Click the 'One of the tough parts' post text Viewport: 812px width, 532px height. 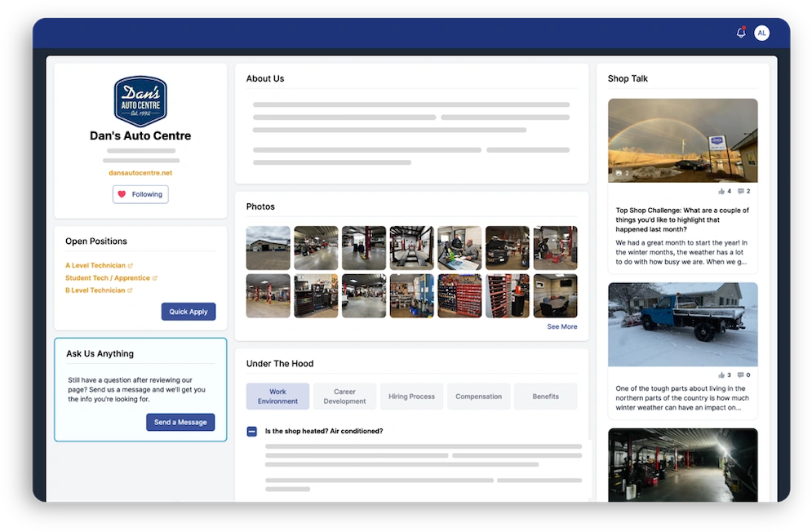click(x=682, y=398)
